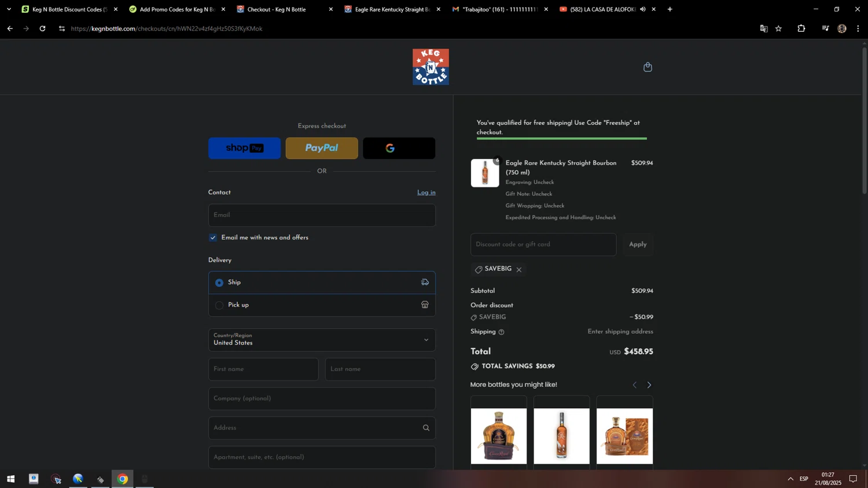This screenshot has width=868, height=488.
Task: Open Google Translate icon in address bar
Action: pyautogui.click(x=764, y=28)
